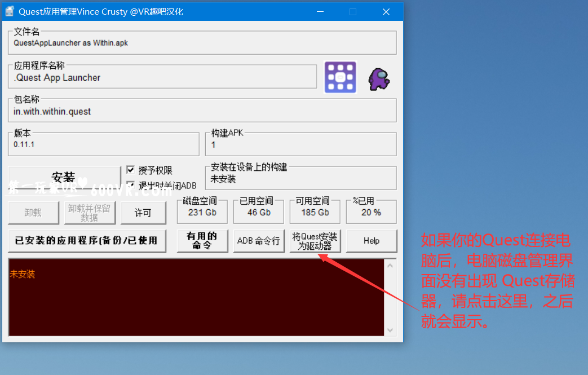Screen dimensions: 588x375
Task: Click the 卸载 uninstall button
Action: coord(33,213)
